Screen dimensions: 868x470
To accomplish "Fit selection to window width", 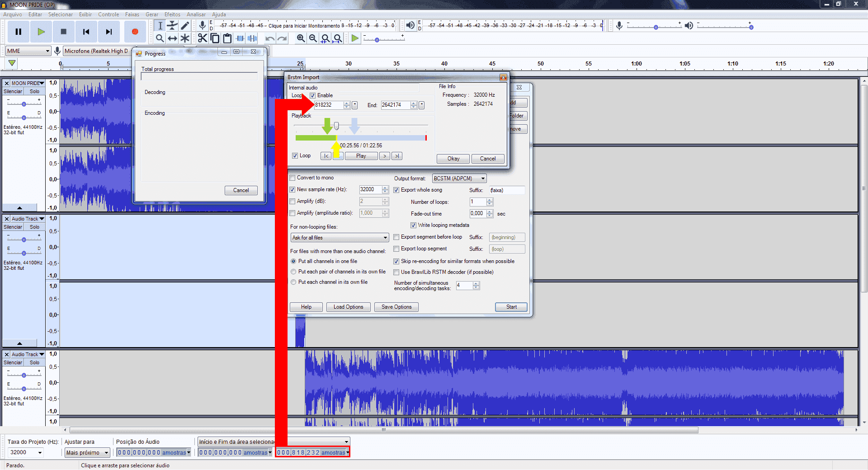I will coord(325,38).
